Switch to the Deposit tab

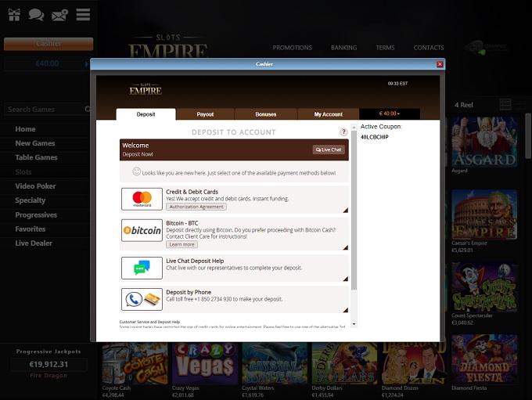(x=146, y=114)
